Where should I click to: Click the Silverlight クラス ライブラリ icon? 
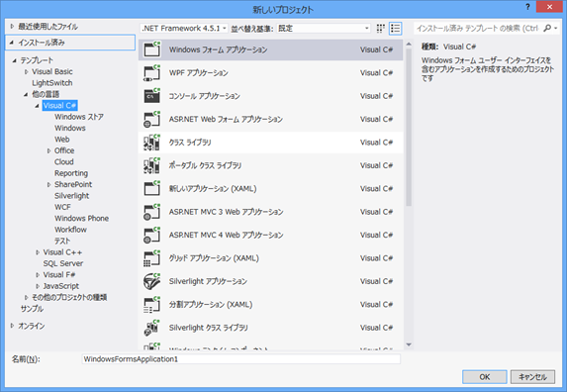(151, 328)
